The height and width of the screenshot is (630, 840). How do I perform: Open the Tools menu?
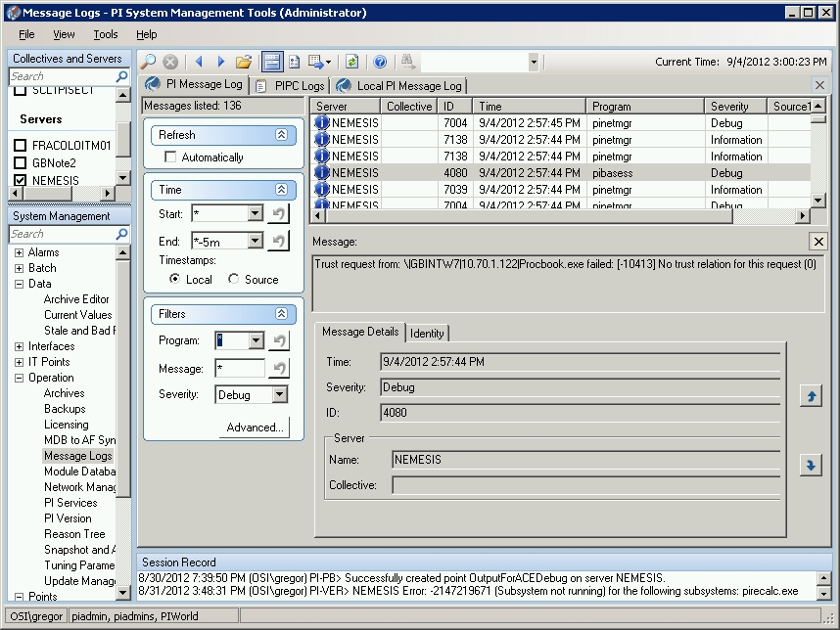(105, 33)
